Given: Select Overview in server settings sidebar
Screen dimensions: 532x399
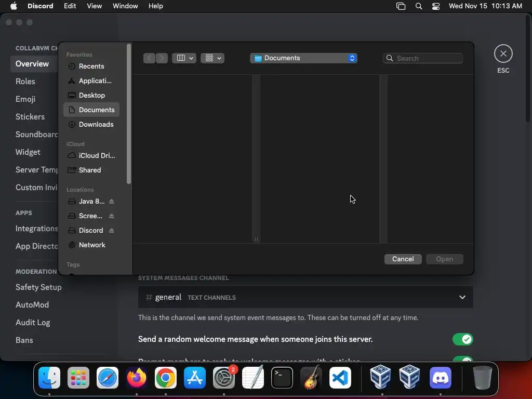Looking at the screenshot, I should [x=34, y=64].
